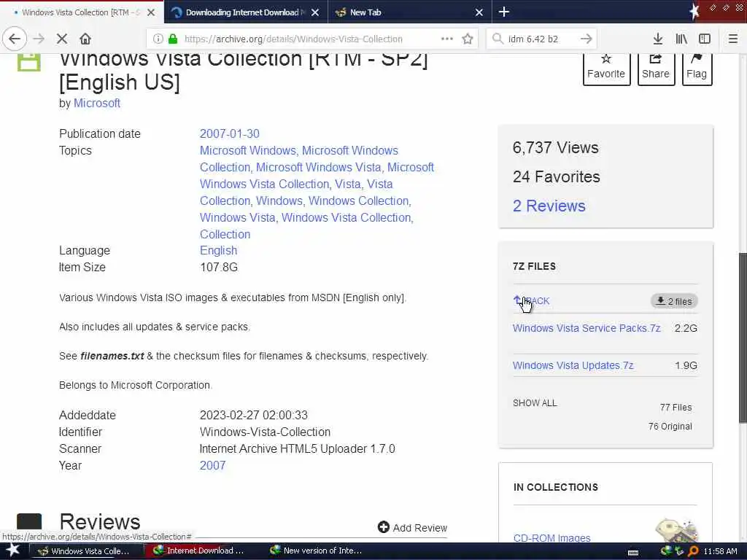Image resolution: width=747 pixels, height=560 pixels.
Task: Open New version of Inte... taskbar window
Action: click(x=317, y=551)
